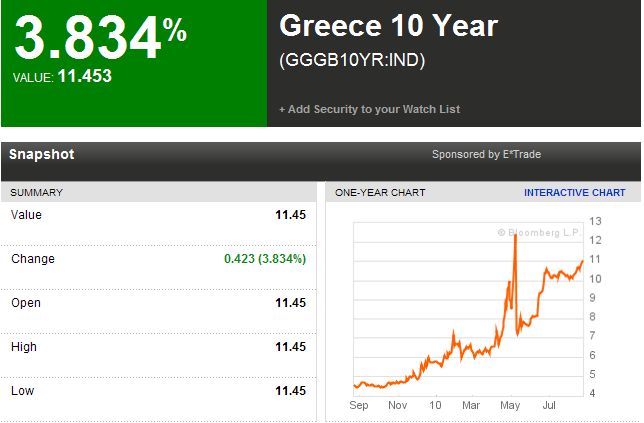Image resolution: width=644 pixels, height=423 pixels.
Task: Click the GGGB10YR:IND ticker symbol
Action: coord(352,60)
